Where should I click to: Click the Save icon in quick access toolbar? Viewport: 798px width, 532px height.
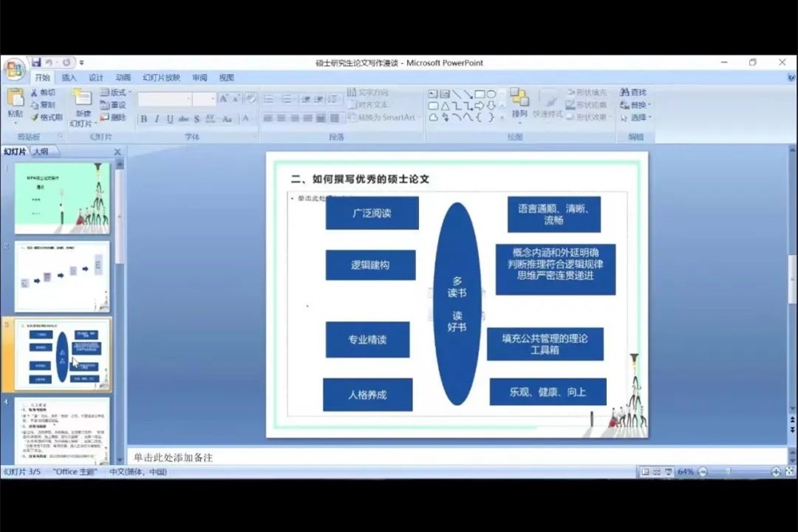pyautogui.click(x=35, y=63)
